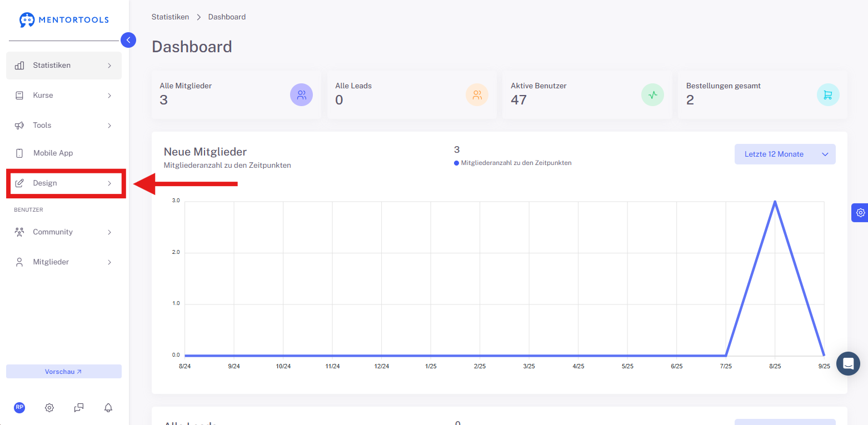This screenshot has height=425, width=868.
Task: Open the Letzte 12 Monate dropdown
Action: coord(785,154)
